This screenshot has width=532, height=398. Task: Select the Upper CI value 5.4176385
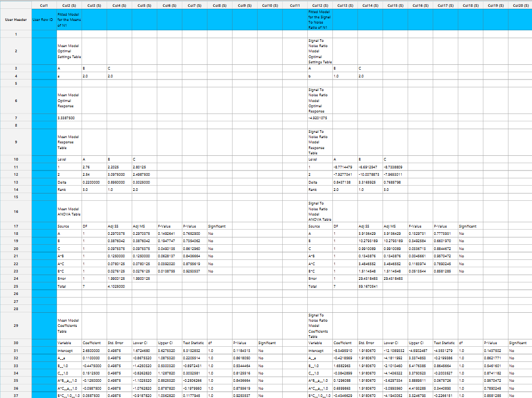[420, 366]
